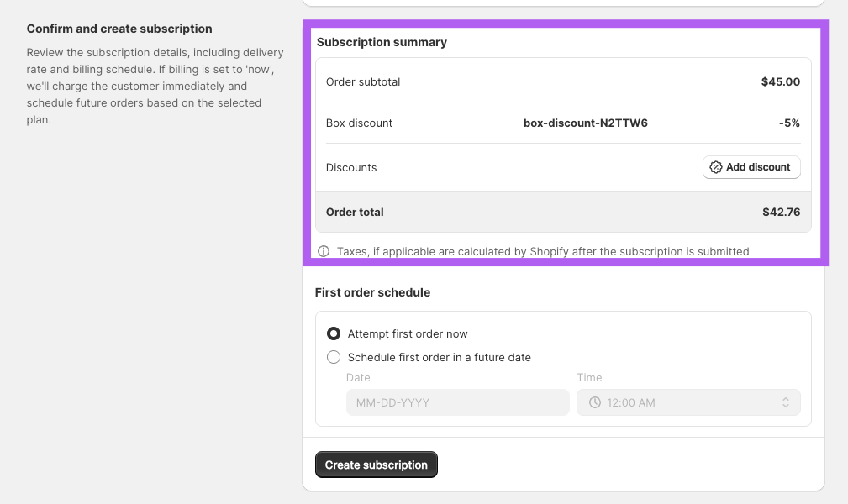The image size is (848, 504).
Task: Click the MM-DD-YYYY date input field
Action: tap(457, 402)
